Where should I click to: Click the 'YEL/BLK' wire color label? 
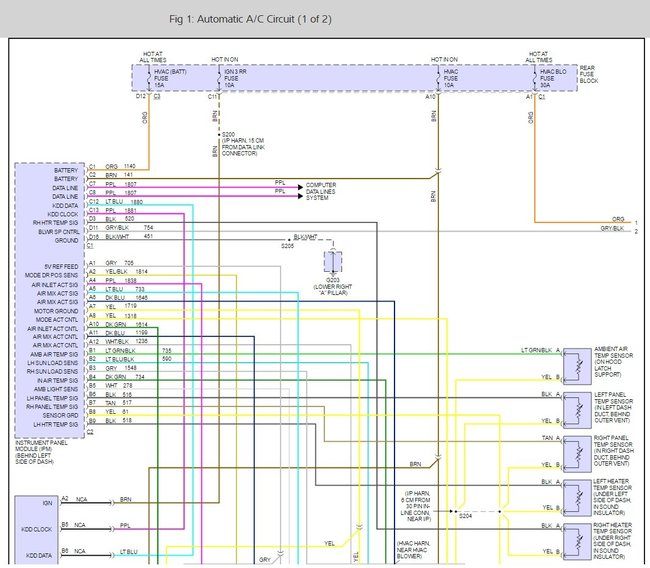(x=116, y=272)
